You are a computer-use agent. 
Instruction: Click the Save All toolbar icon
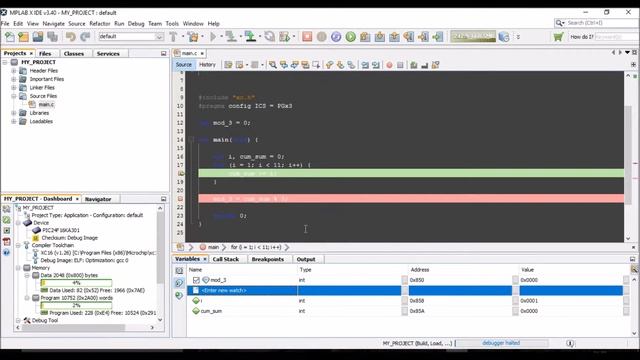pos(52,37)
